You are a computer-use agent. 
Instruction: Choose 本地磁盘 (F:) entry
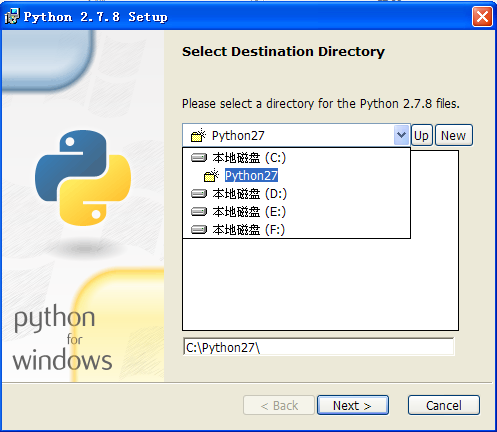[249, 229]
